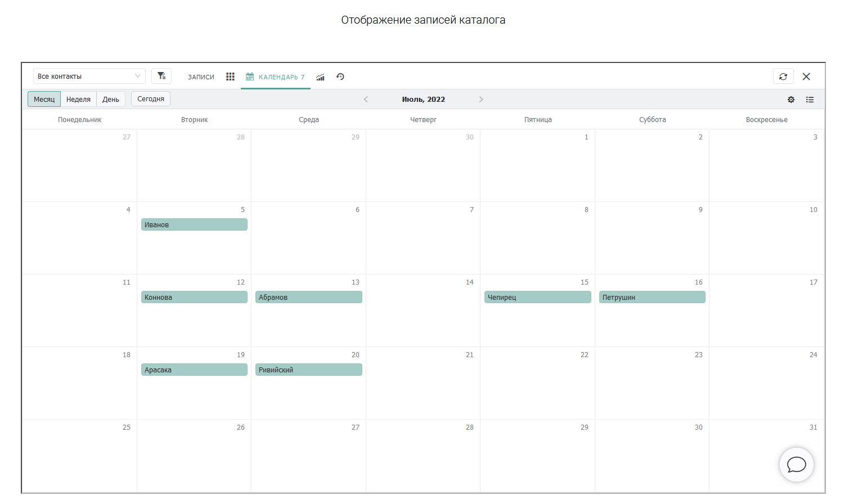Click the Июль, 2022 month title
849x504 pixels.
click(x=424, y=99)
